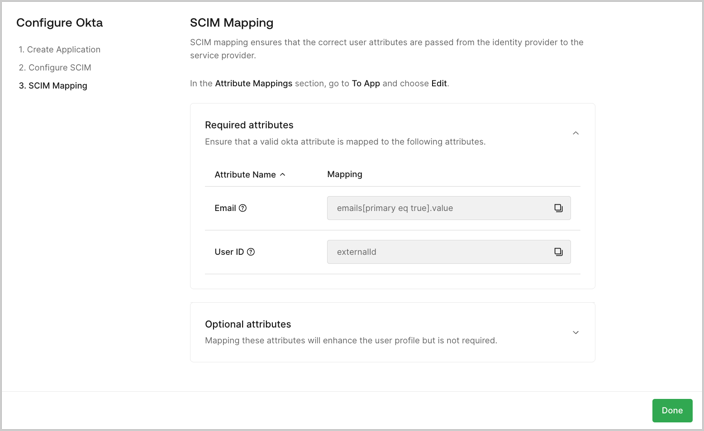Click the externalId mapping field
704x431 pixels.
[449, 252]
